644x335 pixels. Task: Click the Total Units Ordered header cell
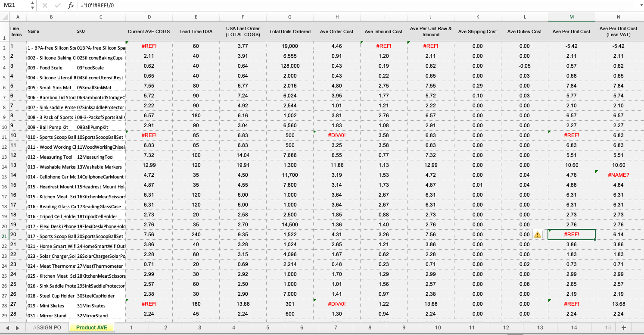[290, 31]
